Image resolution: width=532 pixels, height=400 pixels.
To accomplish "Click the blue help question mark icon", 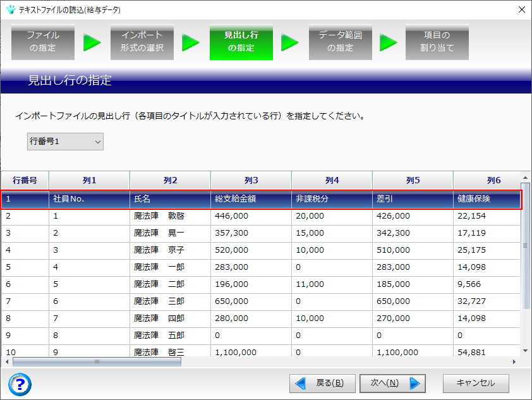I will (x=20, y=384).
